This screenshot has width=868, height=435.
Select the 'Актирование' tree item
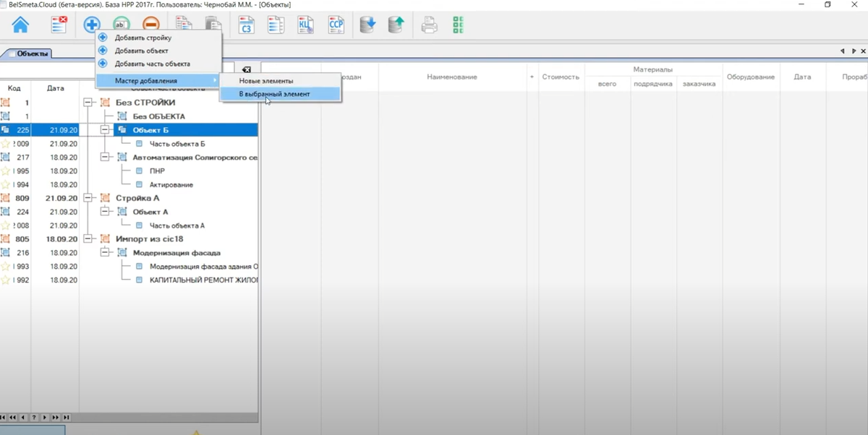pos(171,185)
